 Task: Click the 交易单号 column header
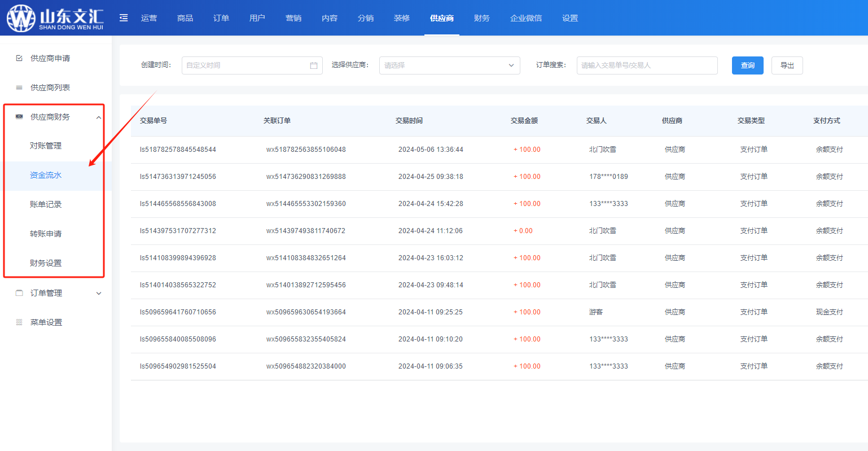(154, 121)
